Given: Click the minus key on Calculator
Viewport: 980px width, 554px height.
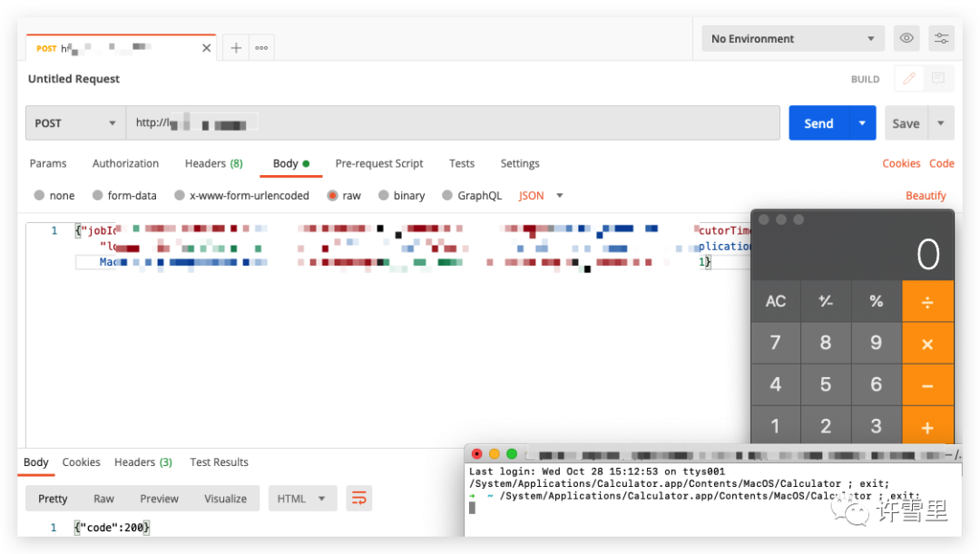Looking at the screenshot, I should pyautogui.click(x=927, y=384).
